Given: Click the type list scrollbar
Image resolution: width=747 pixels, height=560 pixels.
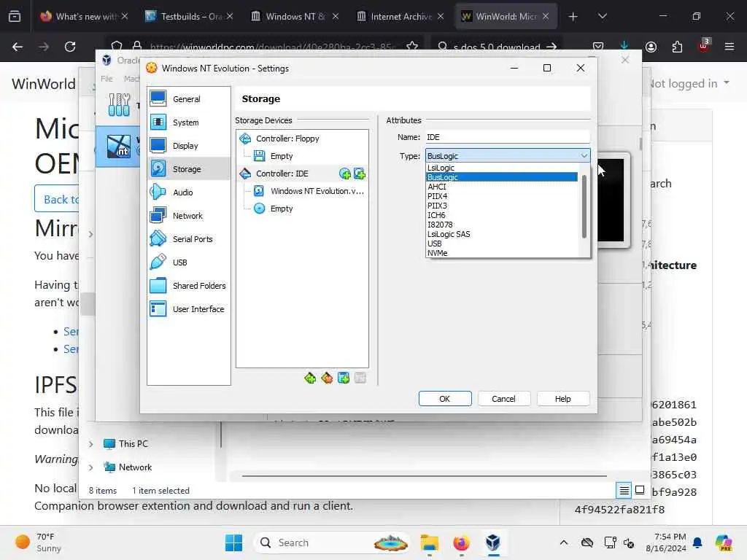Looking at the screenshot, I should point(584,206).
